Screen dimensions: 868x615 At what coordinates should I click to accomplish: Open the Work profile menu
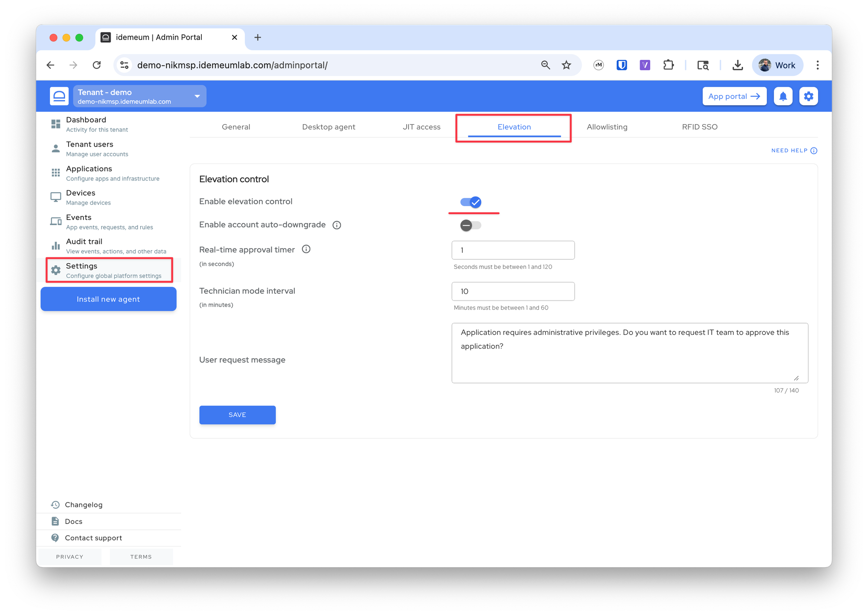pos(777,65)
